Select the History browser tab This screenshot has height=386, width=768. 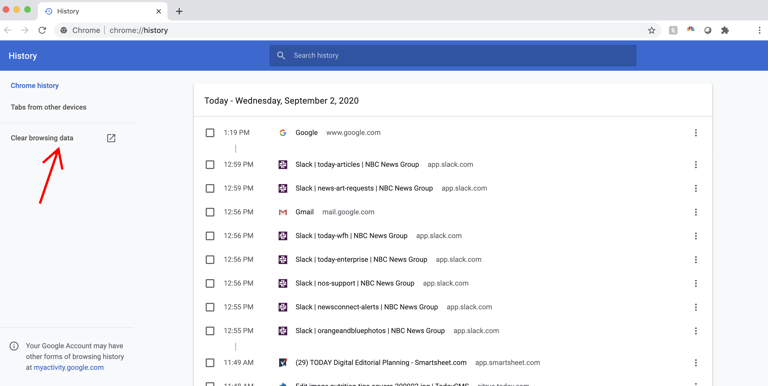103,11
